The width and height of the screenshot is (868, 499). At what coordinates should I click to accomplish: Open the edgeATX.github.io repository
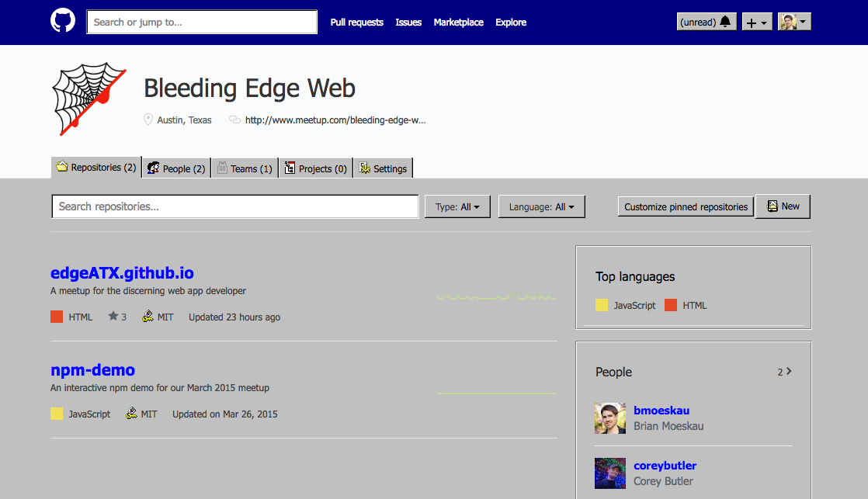(123, 272)
